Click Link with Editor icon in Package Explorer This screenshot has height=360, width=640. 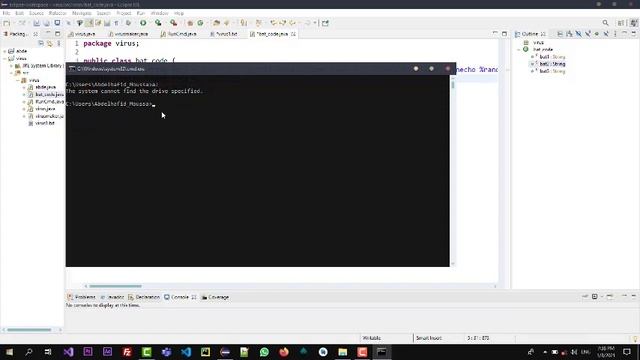tap(50, 43)
